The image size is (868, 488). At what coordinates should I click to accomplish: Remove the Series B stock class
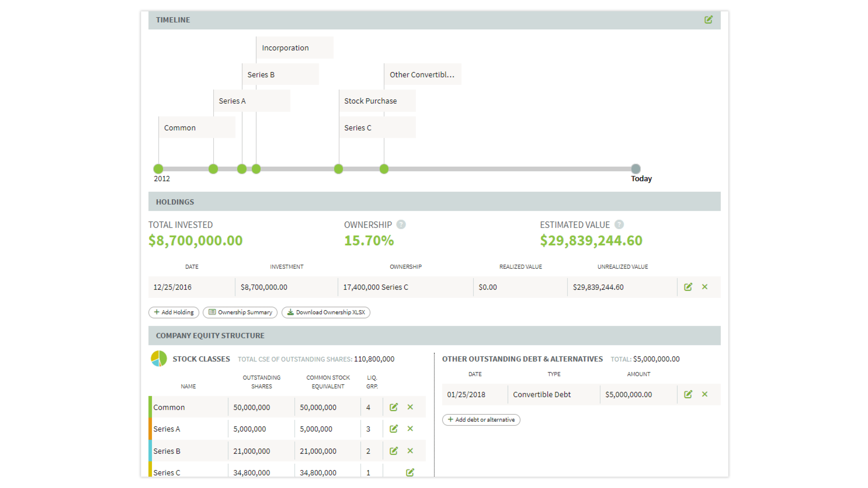tap(410, 451)
